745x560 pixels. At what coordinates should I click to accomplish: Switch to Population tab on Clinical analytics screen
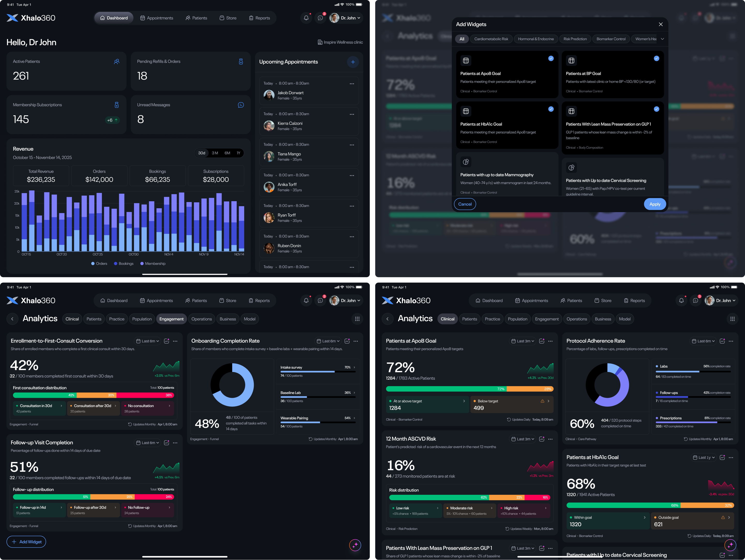coord(517,319)
